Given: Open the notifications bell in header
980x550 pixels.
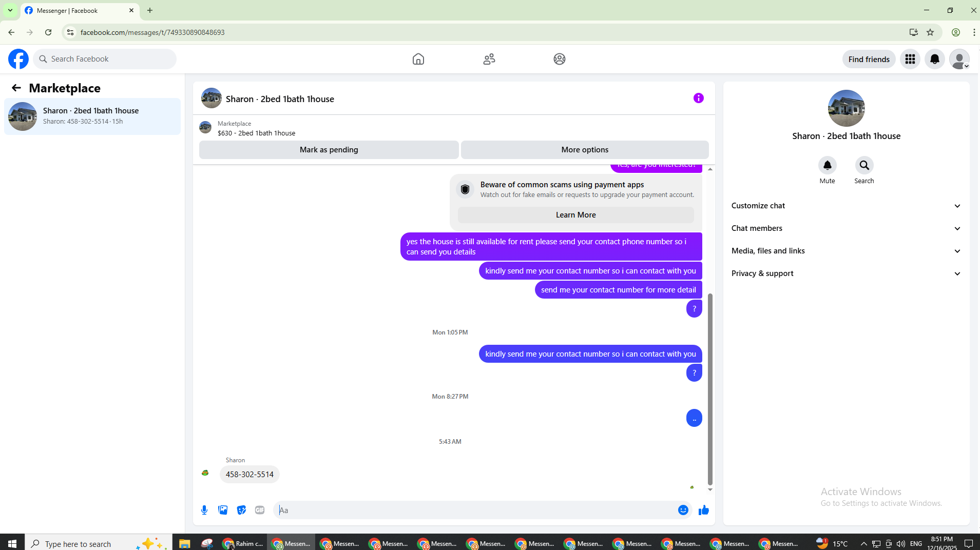Looking at the screenshot, I should 935,59.
